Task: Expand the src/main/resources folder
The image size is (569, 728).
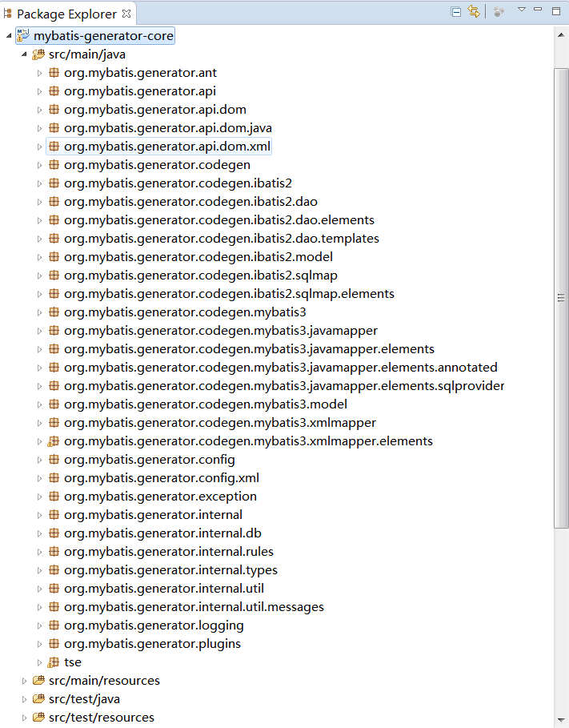Action: pos(24,681)
